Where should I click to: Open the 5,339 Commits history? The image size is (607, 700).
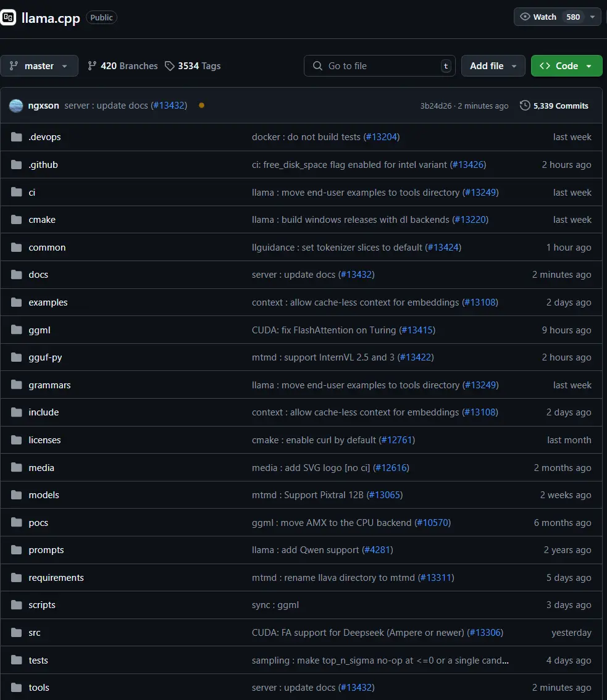coord(554,106)
